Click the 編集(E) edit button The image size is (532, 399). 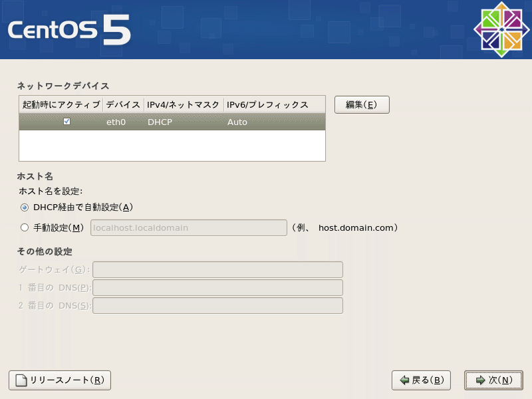tap(362, 105)
